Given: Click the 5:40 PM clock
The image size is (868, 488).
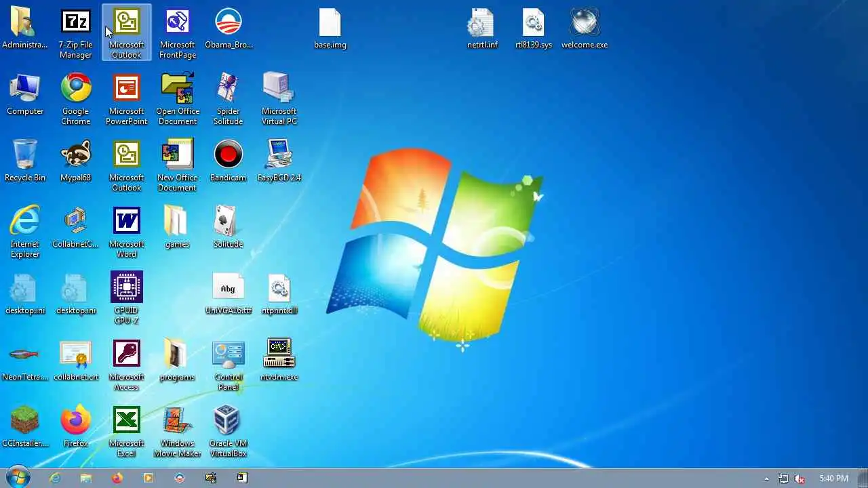Looking at the screenshot, I should tap(833, 479).
